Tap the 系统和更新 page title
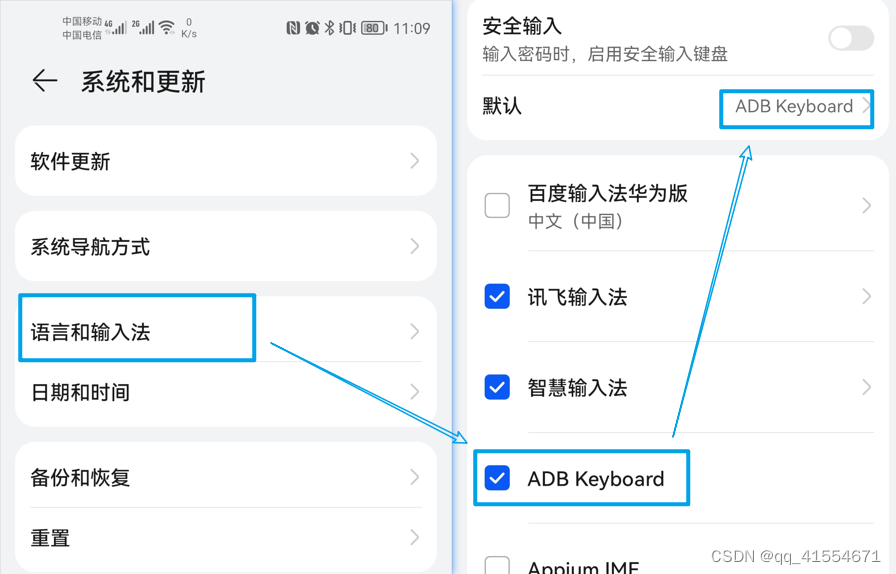The width and height of the screenshot is (896, 574). 143,82
